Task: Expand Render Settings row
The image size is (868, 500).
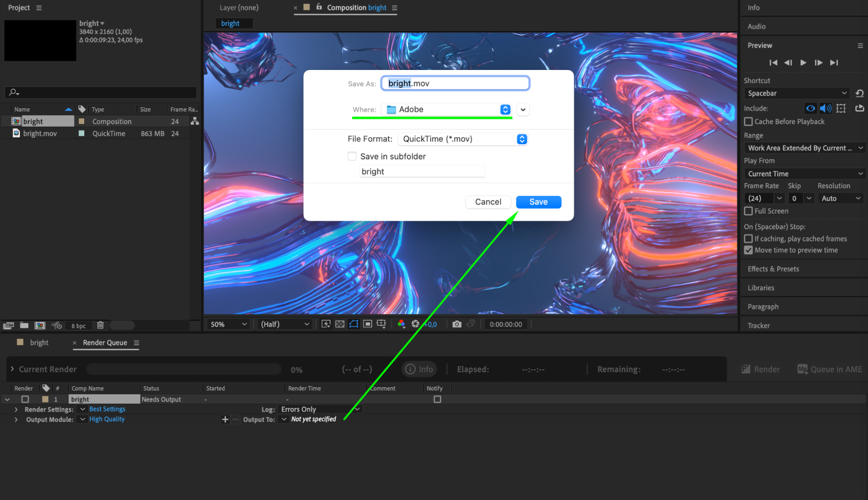Action: point(16,410)
